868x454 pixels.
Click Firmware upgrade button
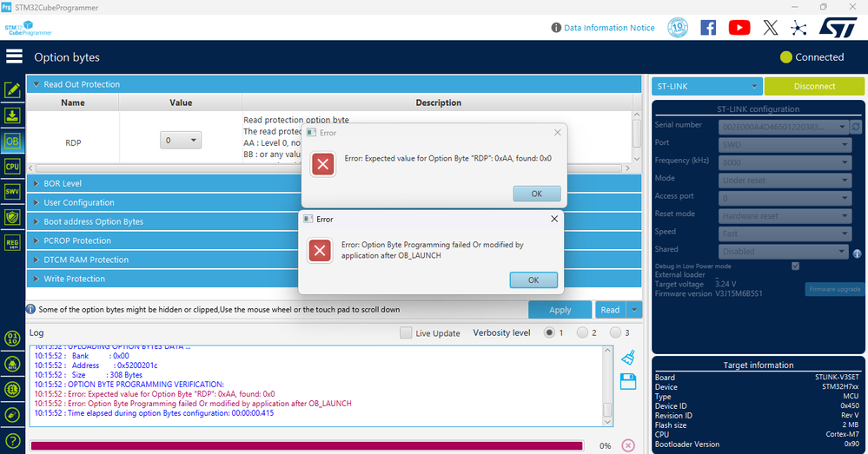[834, 289]
